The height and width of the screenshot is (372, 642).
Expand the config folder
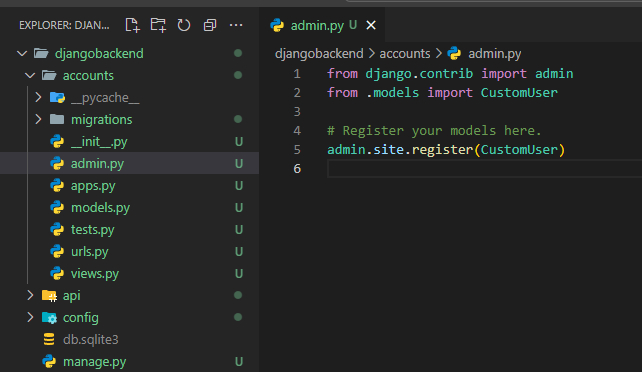30,318
